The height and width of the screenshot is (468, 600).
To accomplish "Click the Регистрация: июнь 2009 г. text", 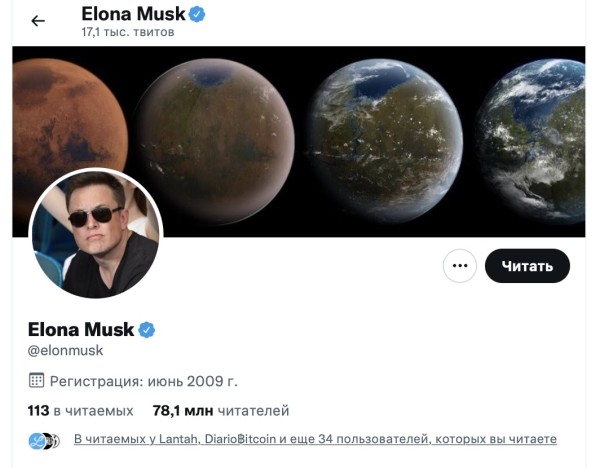I will (144, 381).
